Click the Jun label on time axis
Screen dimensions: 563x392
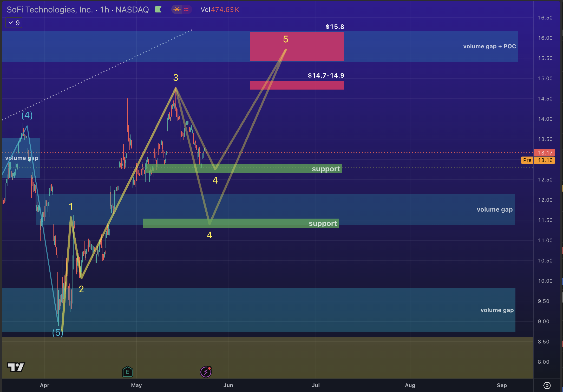tap(228, 385)
